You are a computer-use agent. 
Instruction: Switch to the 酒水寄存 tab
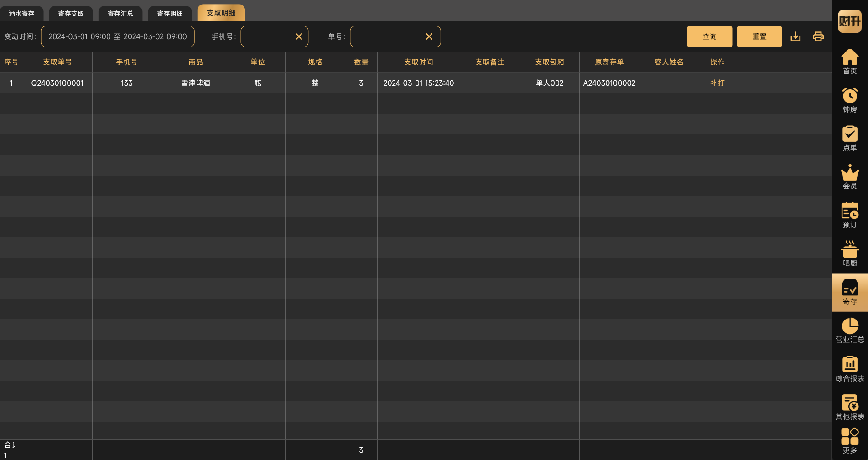(x=21, y=14)
